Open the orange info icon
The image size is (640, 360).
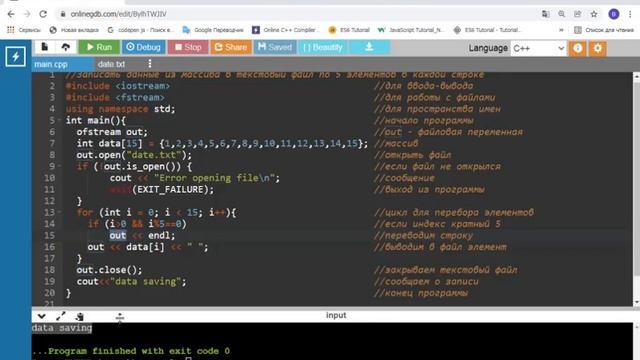578,48
